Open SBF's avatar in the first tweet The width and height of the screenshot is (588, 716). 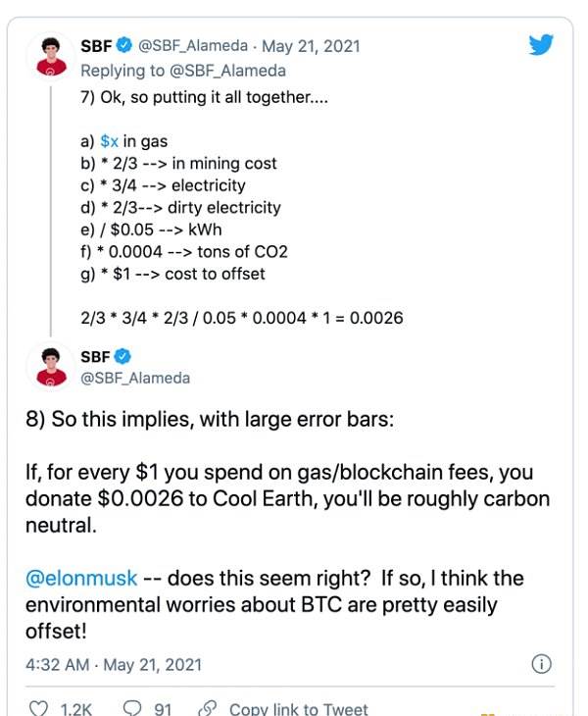(52, 57)
